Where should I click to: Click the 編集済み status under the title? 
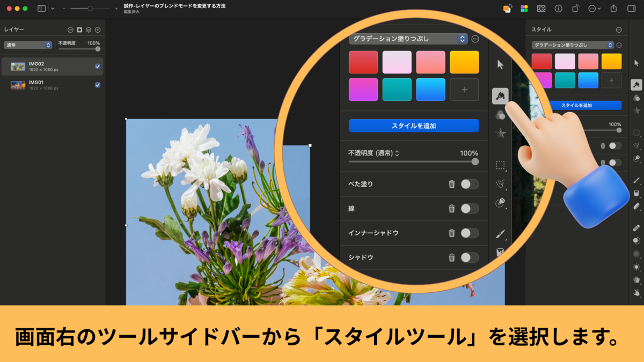pyautogui.click(x=131, y=12)
